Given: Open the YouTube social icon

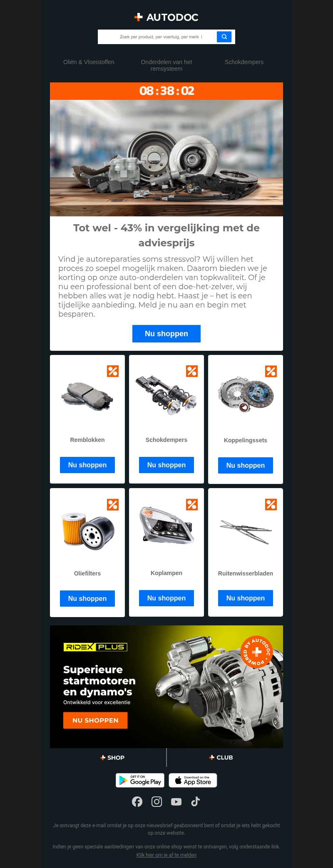Looking at the screenshot, I should click(176, 801).
